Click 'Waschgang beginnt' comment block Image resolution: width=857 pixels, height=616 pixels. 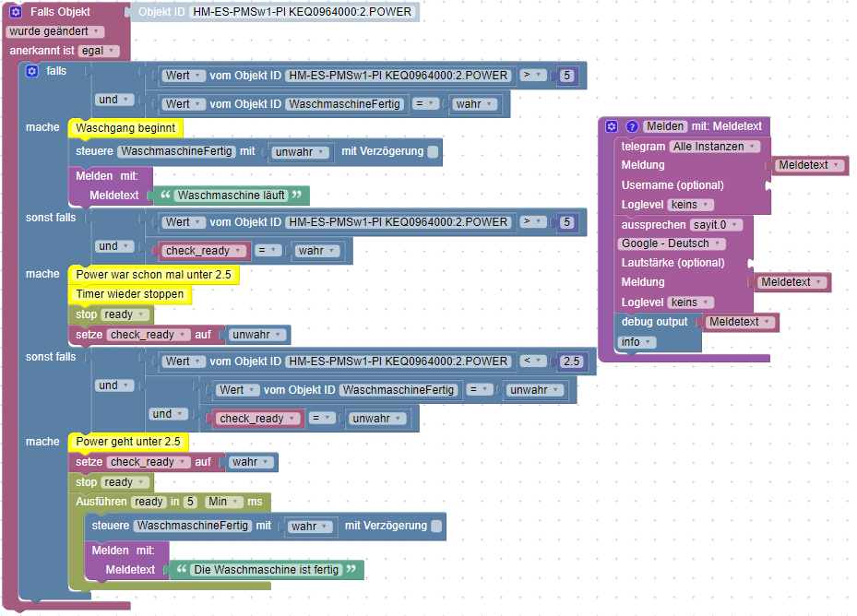(x=125, y=128)
